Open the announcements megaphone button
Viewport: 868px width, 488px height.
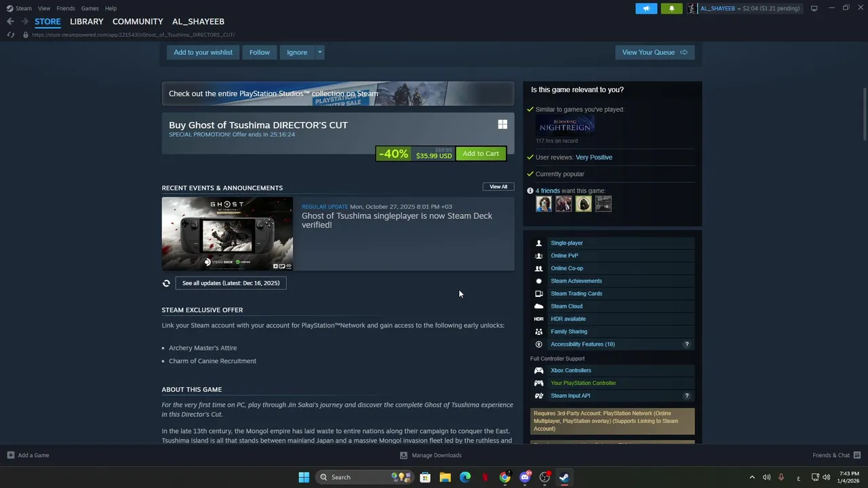coord(646,8)
